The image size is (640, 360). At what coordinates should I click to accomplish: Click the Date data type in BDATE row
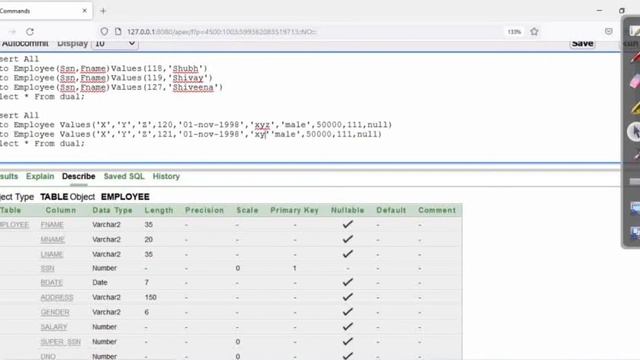tap(100, 282)
